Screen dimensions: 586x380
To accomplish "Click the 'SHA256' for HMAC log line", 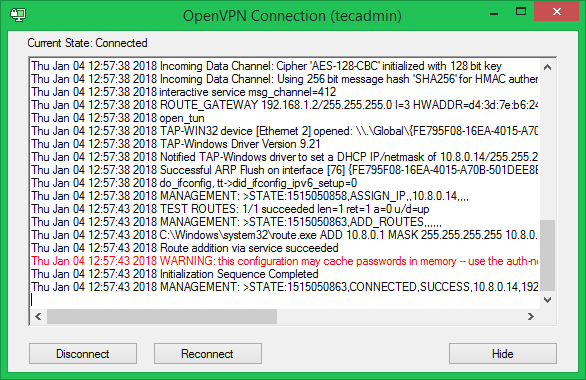I will [284, 79].
